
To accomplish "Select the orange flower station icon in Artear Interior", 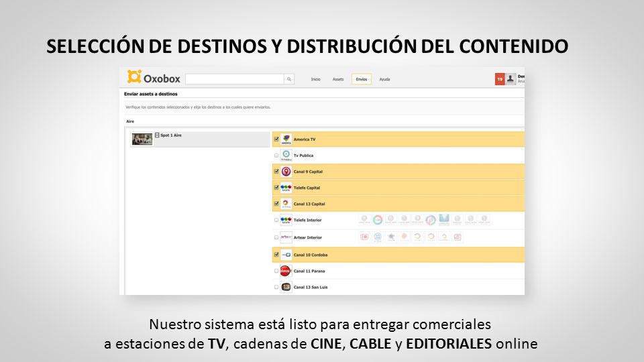I will pos(404,237).
